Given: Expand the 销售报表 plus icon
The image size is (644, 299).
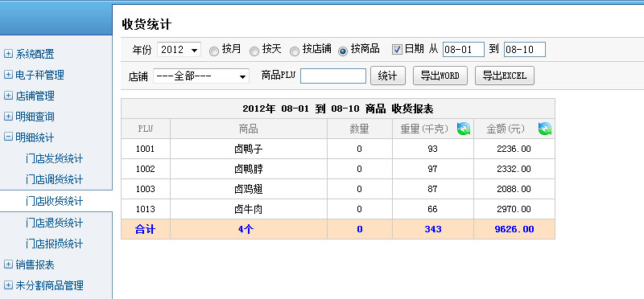Looking at the screenshot, I should [8, 264].
